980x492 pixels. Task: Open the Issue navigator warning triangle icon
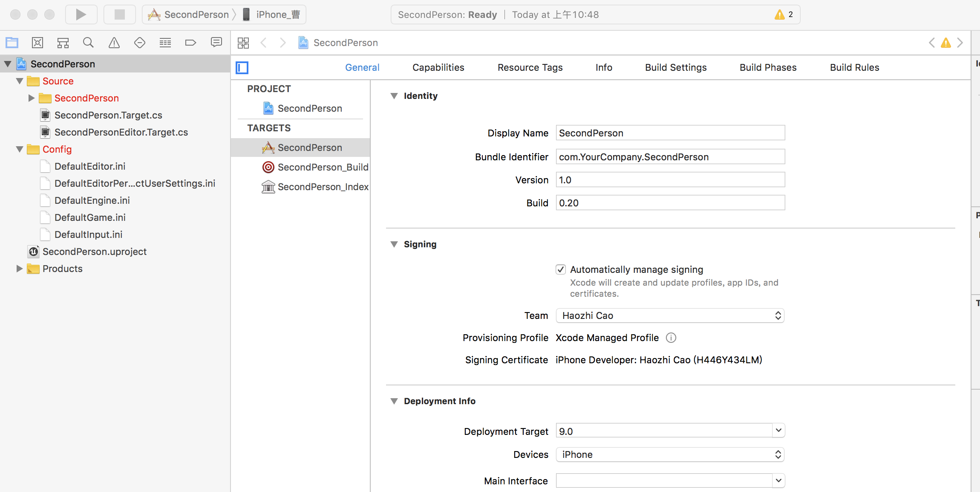114,43
